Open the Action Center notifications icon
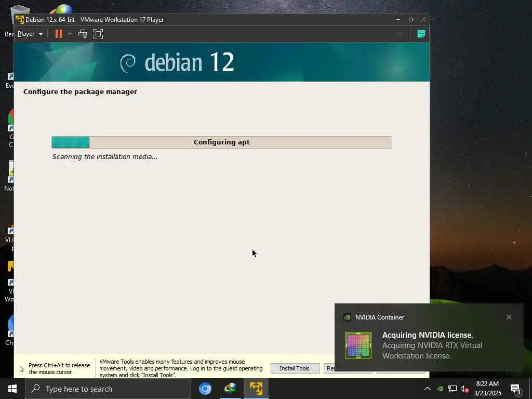 coord(516,389)
